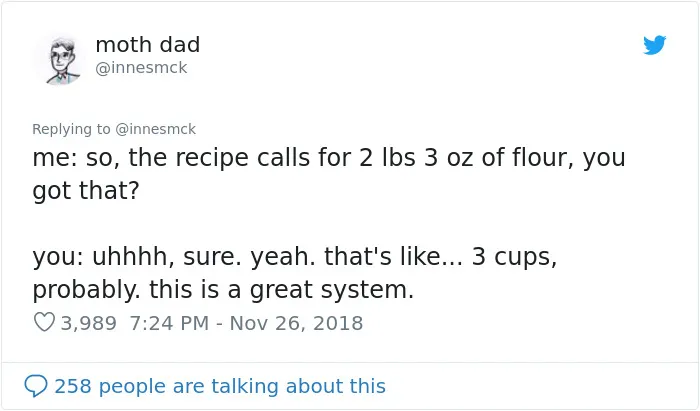
Task: Click the Nov 26, 2018 date
Action: pos(296,323)
